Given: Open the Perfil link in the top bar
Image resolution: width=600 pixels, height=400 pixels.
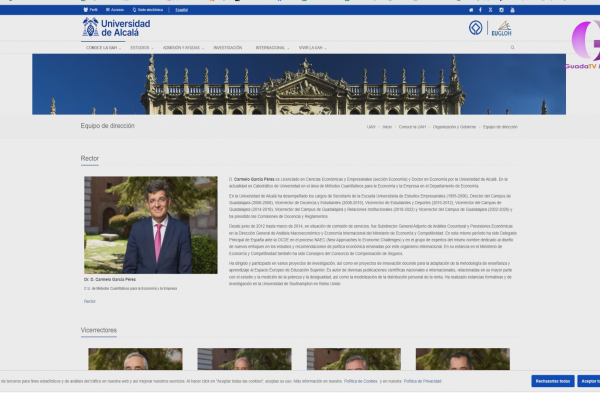Looking at the screenshot, I should [x=91, y=10].
